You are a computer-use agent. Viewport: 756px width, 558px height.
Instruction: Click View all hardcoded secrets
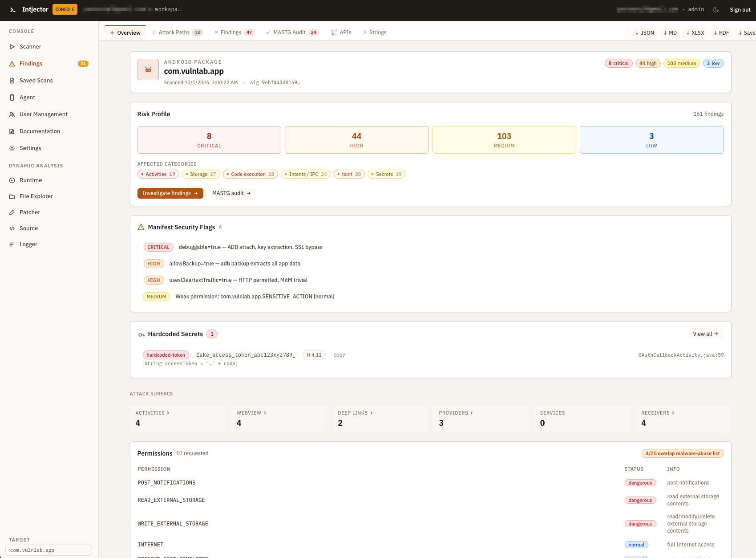705,334
